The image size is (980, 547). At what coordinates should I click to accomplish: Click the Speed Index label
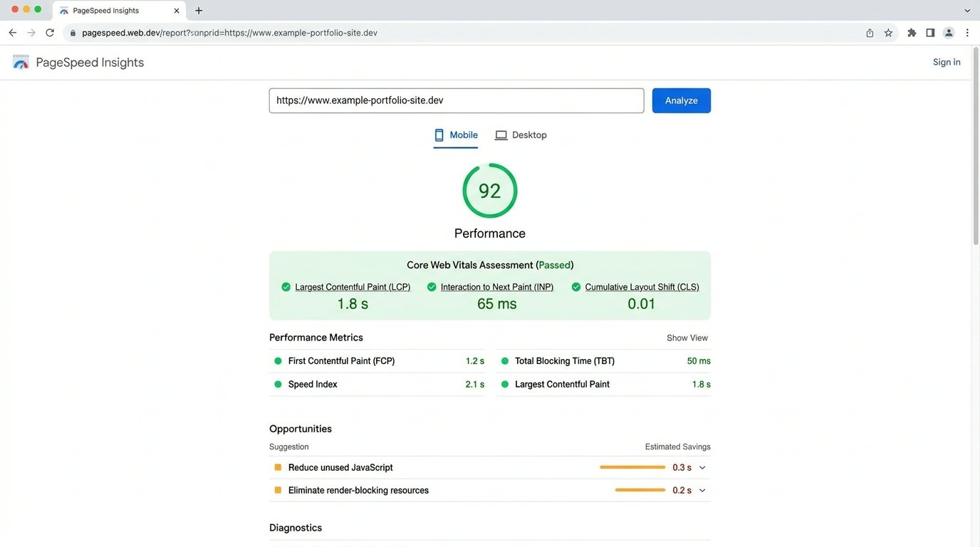click(x=313, y=385)
